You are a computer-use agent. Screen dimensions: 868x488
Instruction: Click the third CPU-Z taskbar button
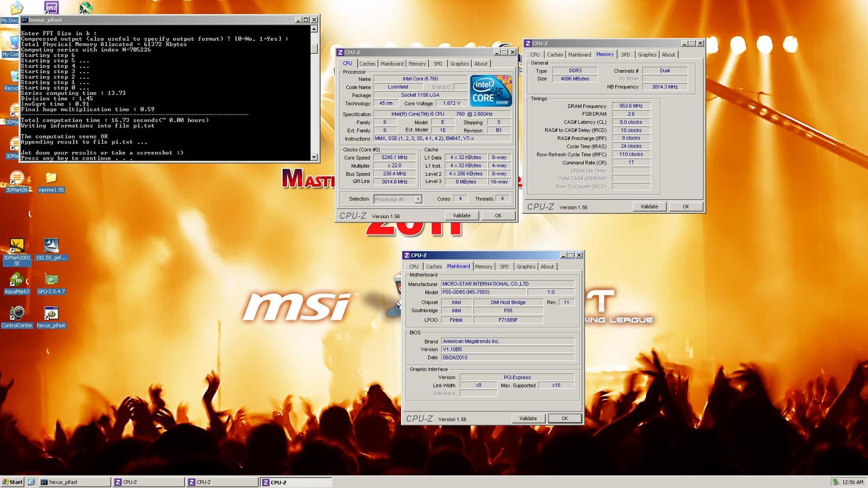pyautogui.click(x=296, y=482)
